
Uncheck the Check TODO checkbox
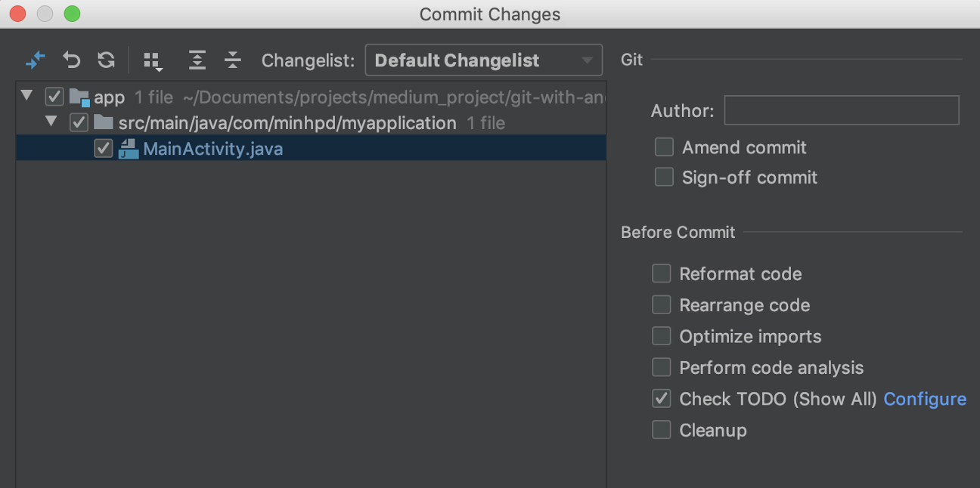[662, 399]
